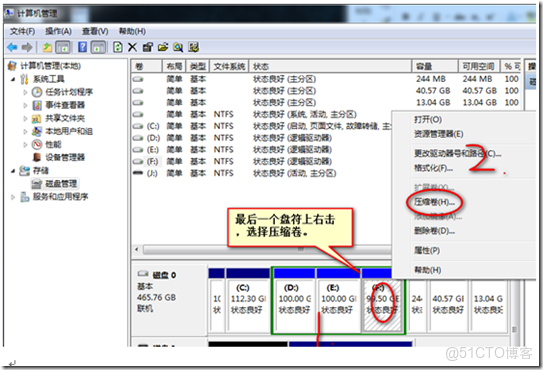Screen dimensions: 543x370
Task: Select the (F:) volume row in the list
Action: pyautogui.click(x=262, y=162)
